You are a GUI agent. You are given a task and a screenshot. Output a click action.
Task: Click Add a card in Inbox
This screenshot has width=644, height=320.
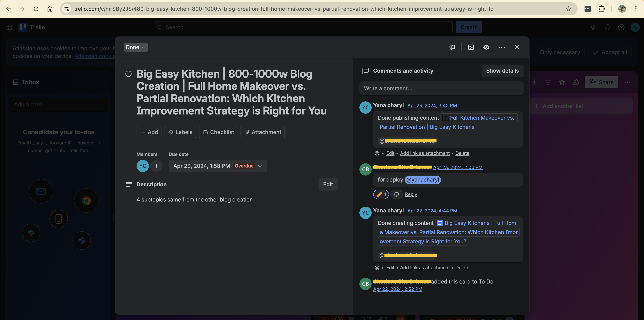pyautogui.click(x=59, y=105)
